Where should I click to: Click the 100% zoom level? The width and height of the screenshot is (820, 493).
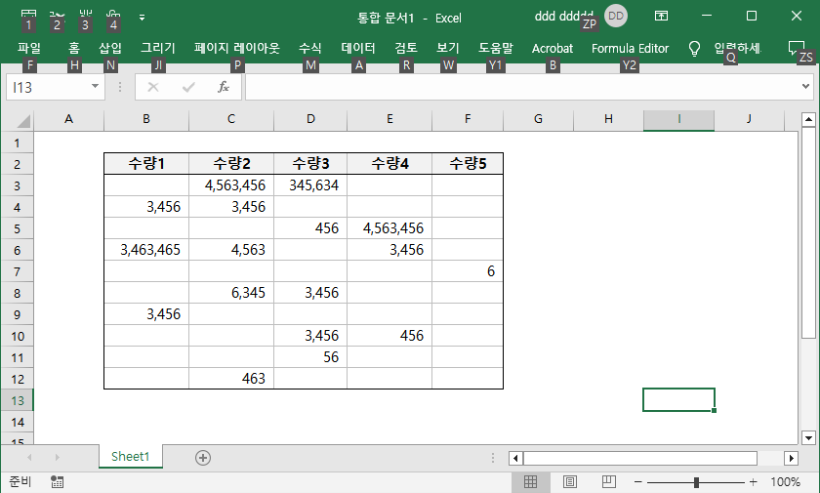point(785,481)
